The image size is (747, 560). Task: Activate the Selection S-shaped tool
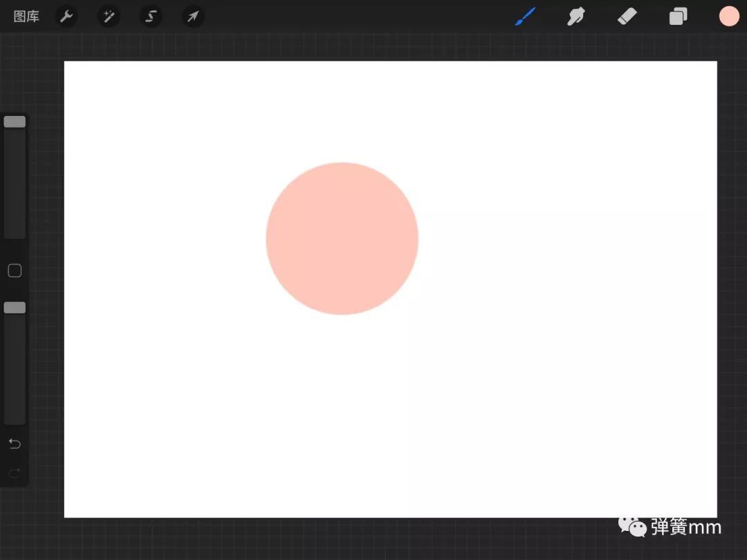click(x=151, y=17)
